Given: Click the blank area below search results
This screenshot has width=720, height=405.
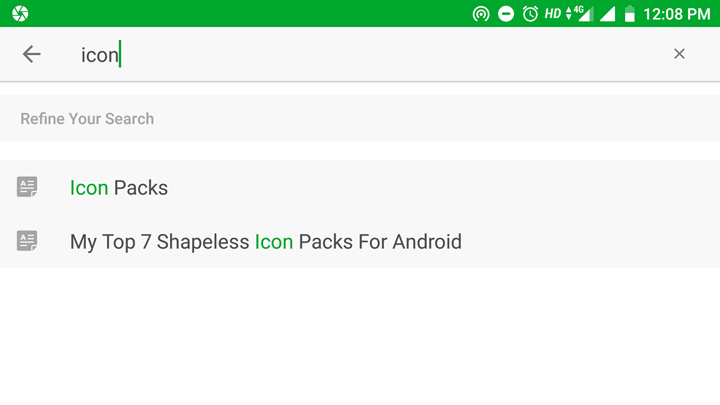Looking at the screenshot, I should click(x=360, y=336).
